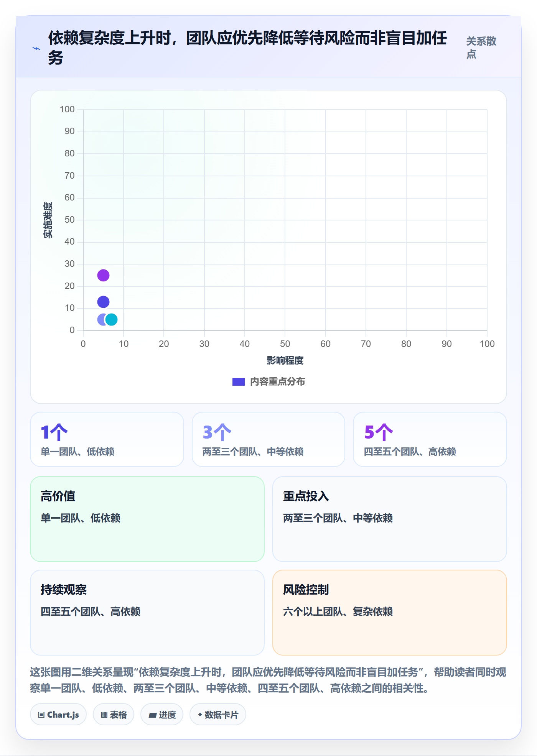
Task: Select the 重点投入 quadrant card
Action: coord(390,519)
